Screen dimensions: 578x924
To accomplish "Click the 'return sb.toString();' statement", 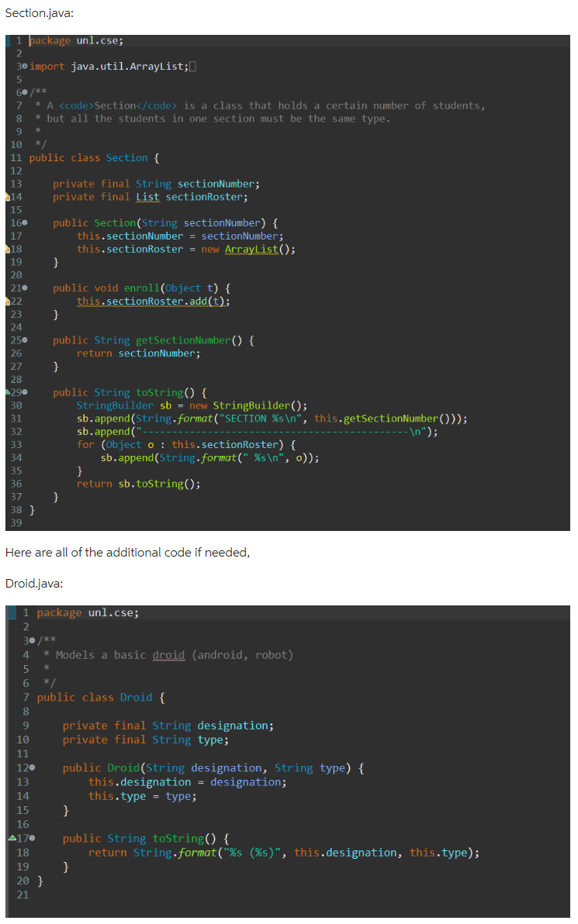I will click(139, 484).
